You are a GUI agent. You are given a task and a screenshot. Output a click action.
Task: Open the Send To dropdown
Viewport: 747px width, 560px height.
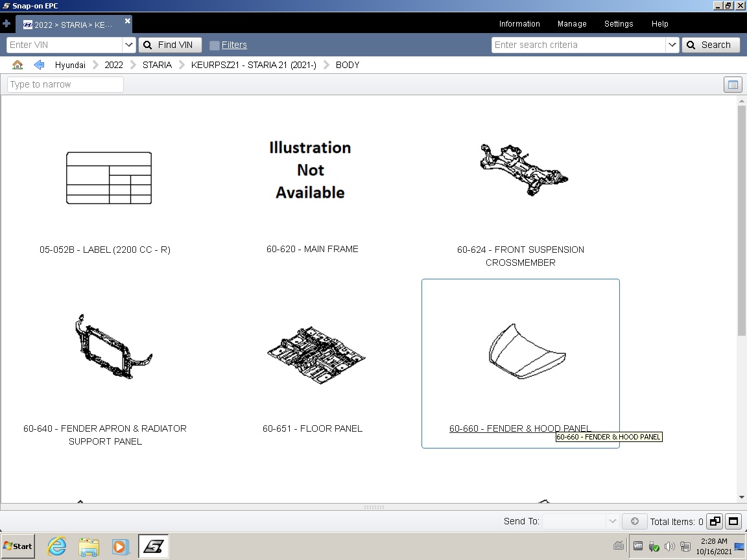612,521
